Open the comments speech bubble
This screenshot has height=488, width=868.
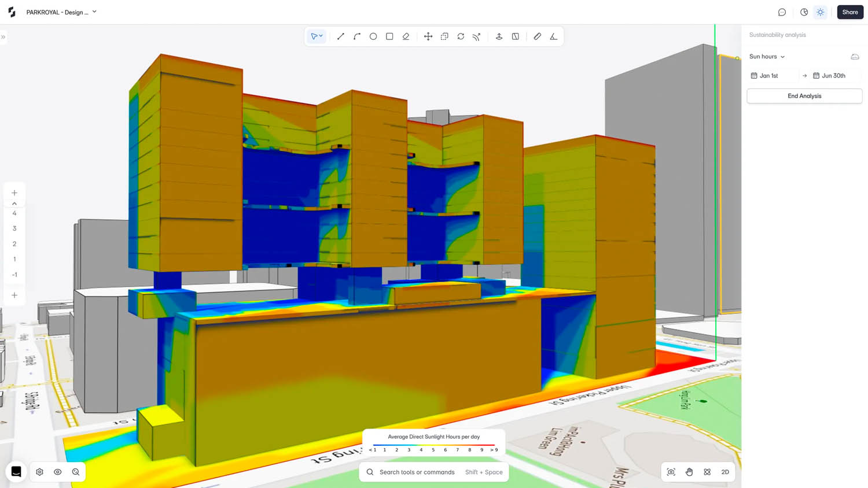(x=782, y=12)
